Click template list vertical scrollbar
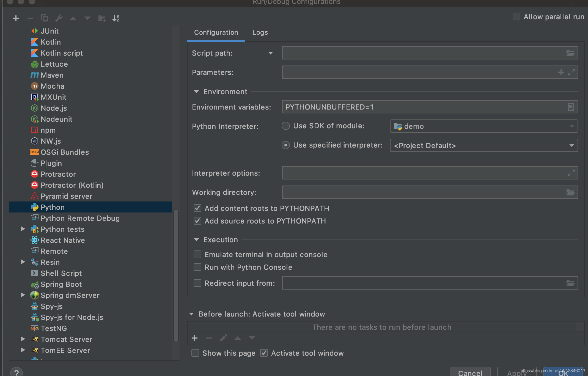Viewport: 588px width, 376px height. [176, 276]
